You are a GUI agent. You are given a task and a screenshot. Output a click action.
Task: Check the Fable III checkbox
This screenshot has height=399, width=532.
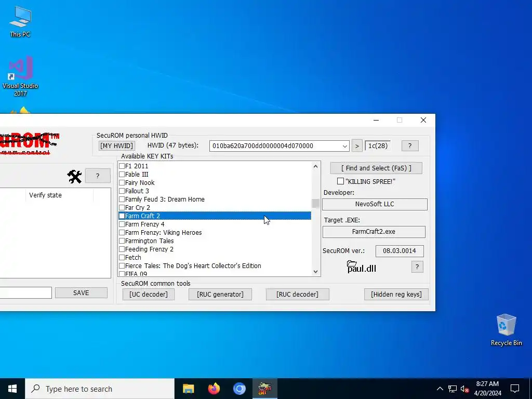point(122,175)
